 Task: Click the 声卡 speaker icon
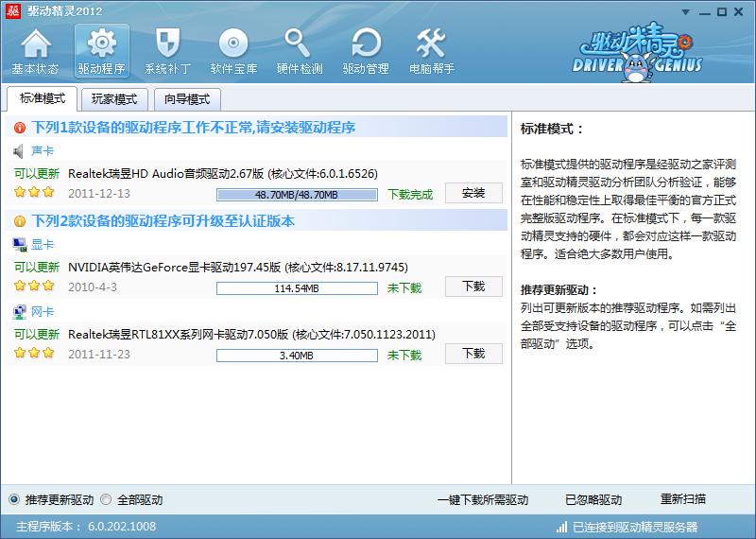(x=20, y=151)
